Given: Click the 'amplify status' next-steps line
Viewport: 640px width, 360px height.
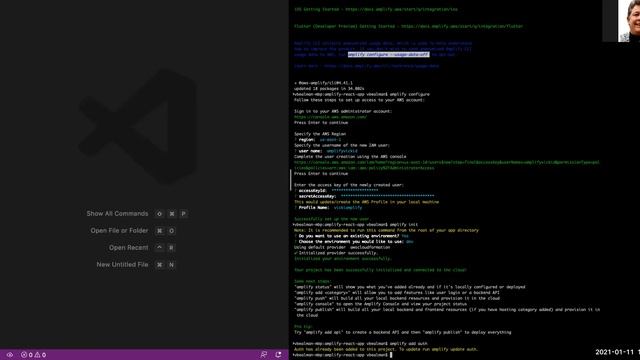Looking at the screenshot, I should [x=410, y=287].
